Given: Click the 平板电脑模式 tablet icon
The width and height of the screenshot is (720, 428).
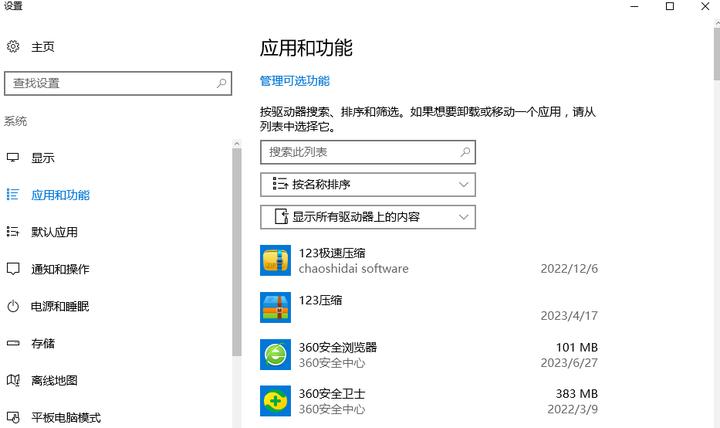Looking at the screenshot, I should pos(13,417).
